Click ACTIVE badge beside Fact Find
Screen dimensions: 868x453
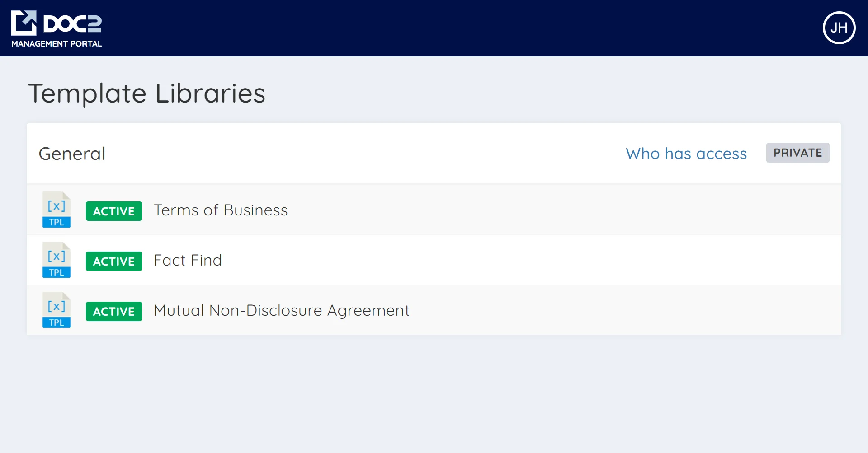point(114,261)
